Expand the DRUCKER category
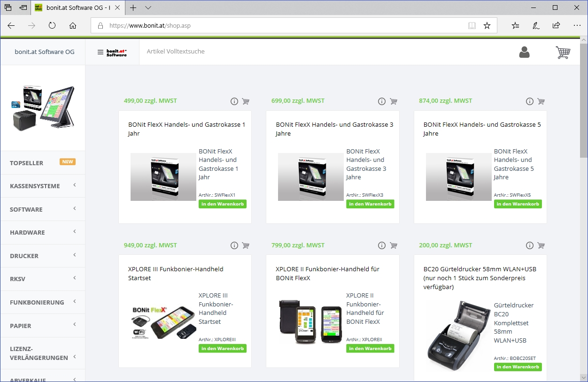The height and width of the screenshot is (382, 588). [x=43, y=256]
